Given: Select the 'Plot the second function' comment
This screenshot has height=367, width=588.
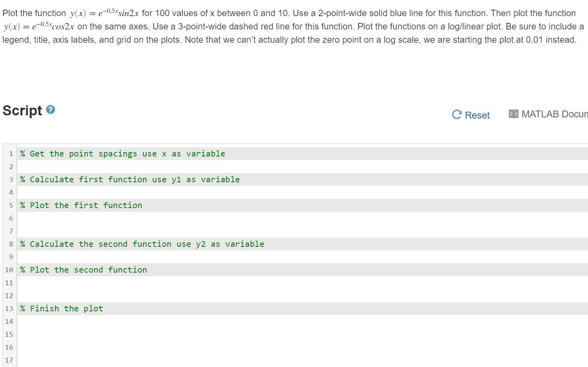Looking at the screenshot, I should [x=83, y=269].
